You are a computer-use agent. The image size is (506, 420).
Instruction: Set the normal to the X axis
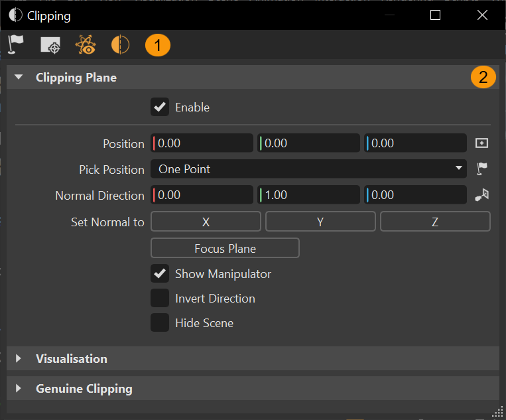point(206,222)
